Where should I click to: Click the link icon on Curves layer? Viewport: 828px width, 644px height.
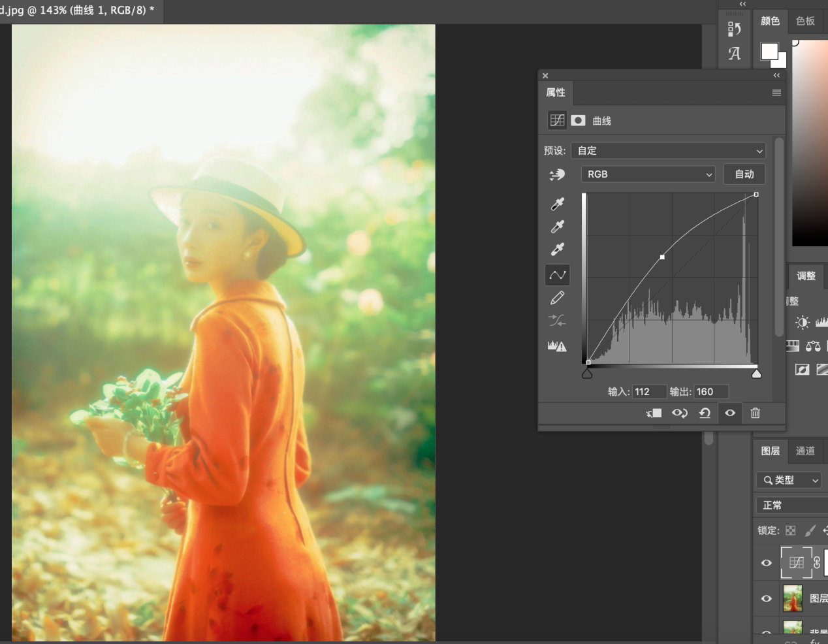pyautogui.click(x=817, y=563)
